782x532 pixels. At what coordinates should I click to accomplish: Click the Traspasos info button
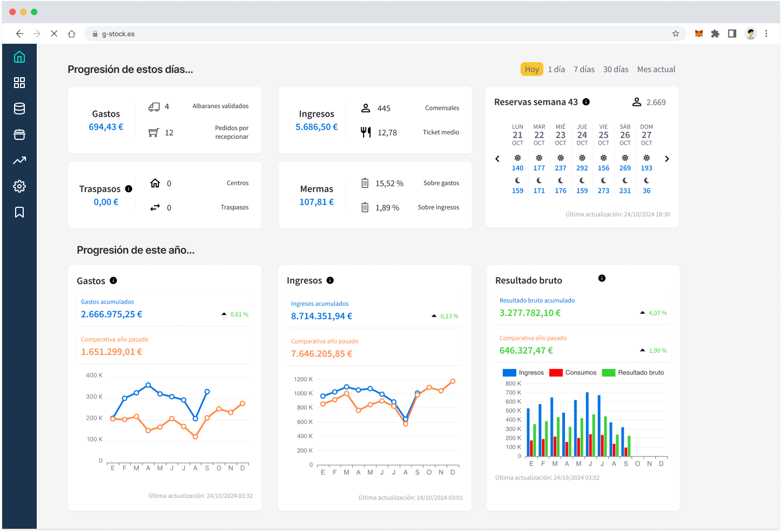129,188
